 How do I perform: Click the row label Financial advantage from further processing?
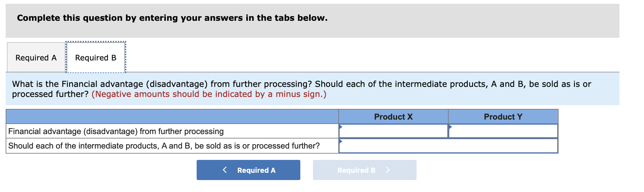coord(116,131)
